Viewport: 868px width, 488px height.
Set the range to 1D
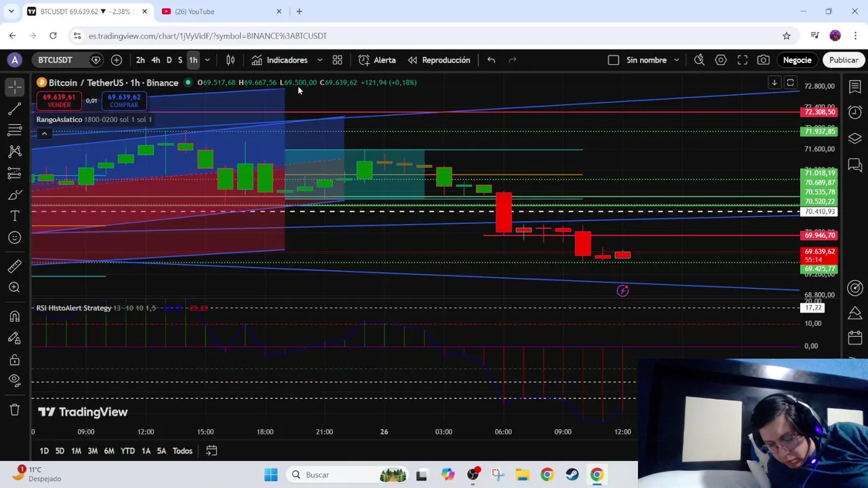(44, 451)
